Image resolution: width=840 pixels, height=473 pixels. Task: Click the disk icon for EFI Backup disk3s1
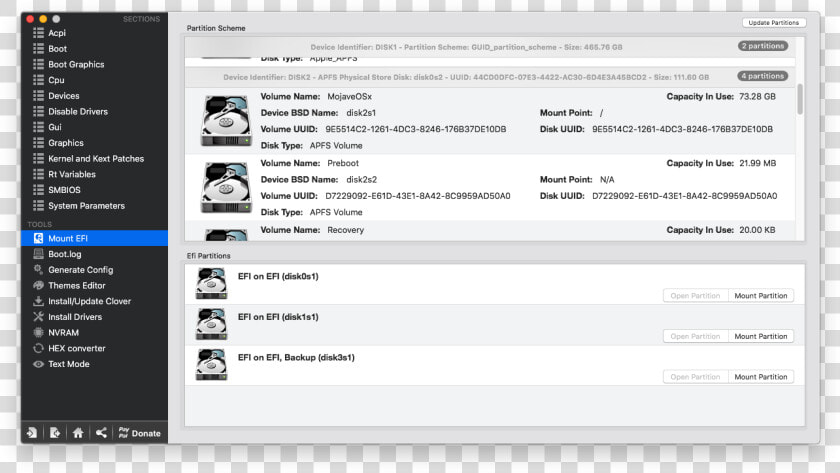(212, 365)
